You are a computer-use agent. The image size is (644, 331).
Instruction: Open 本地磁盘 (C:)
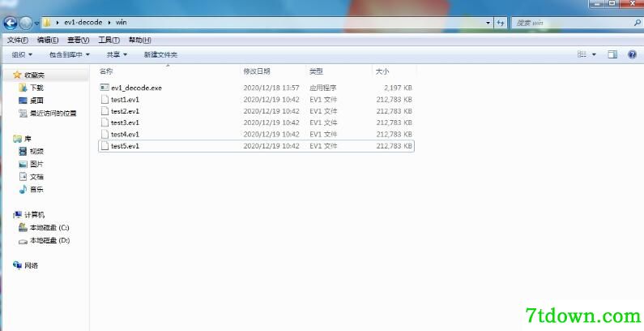click(x=49, y=228)
